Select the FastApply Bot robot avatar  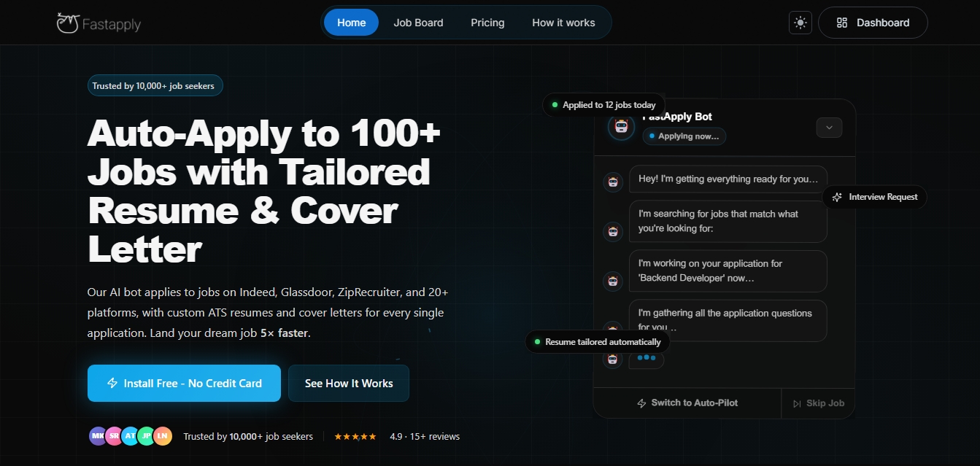click(621, 126)
